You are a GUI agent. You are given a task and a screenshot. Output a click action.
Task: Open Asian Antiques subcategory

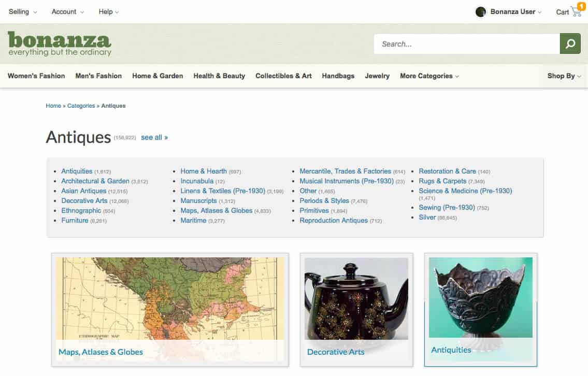(x=83, y=191)
